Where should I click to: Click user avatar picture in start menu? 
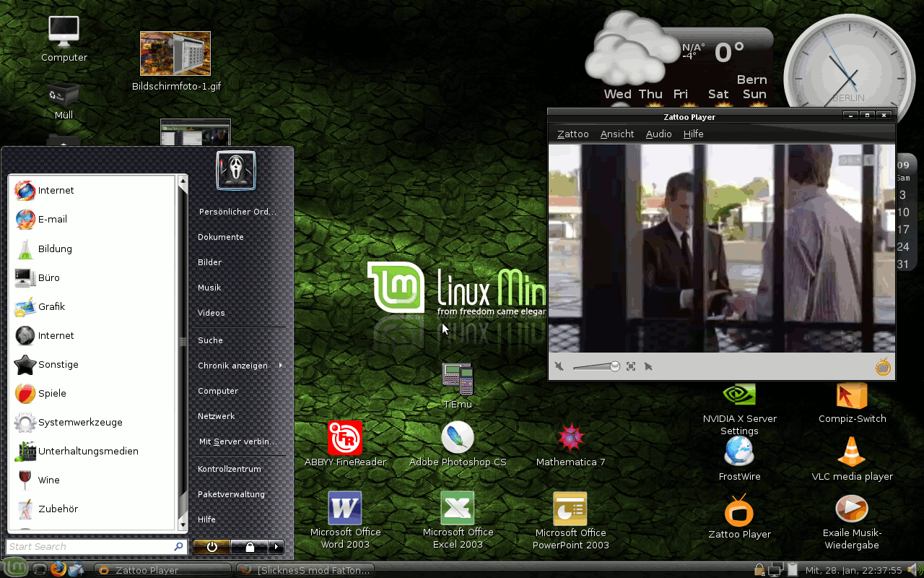(x=236, y=171)
